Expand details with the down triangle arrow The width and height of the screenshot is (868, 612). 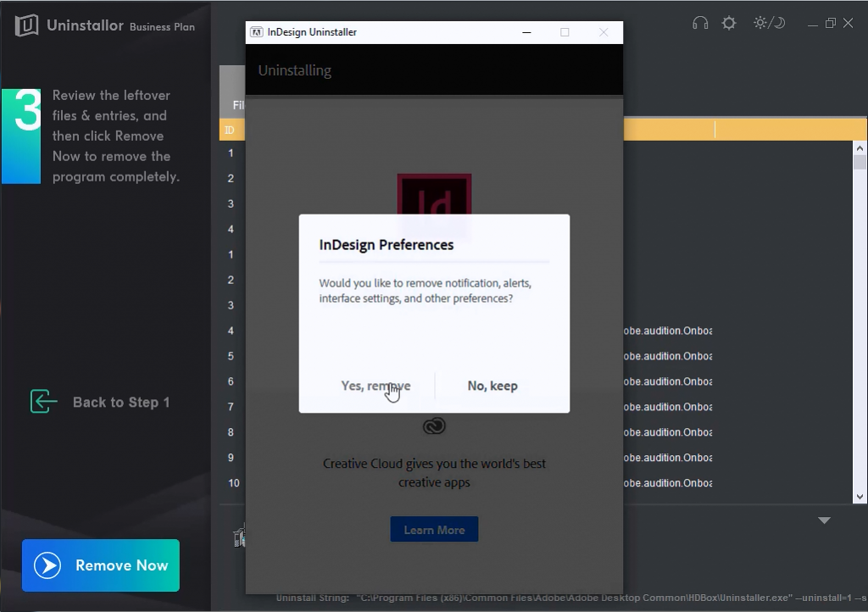pyautogui.click(x=824, y=520)
